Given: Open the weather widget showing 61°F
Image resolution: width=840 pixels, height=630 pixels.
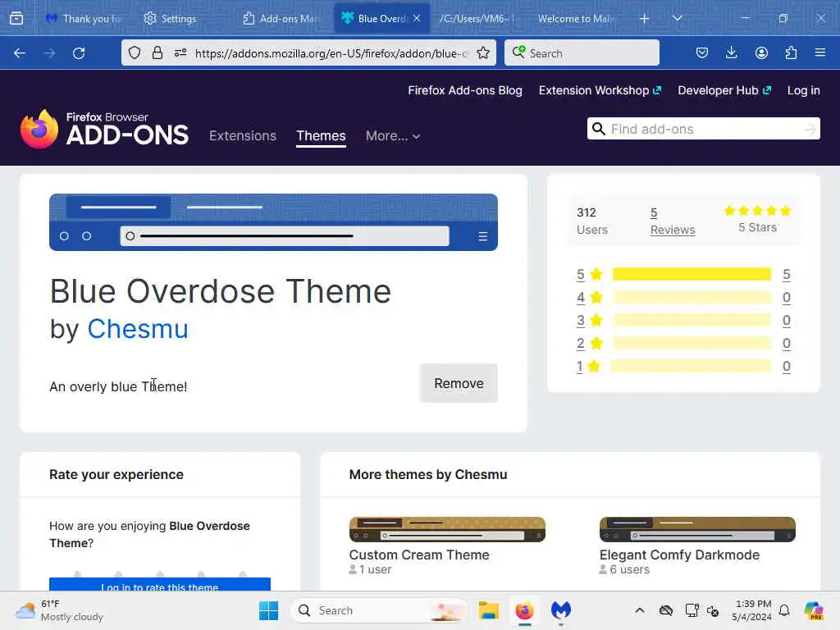Looking at the screenshot, I should coord(59,610).
